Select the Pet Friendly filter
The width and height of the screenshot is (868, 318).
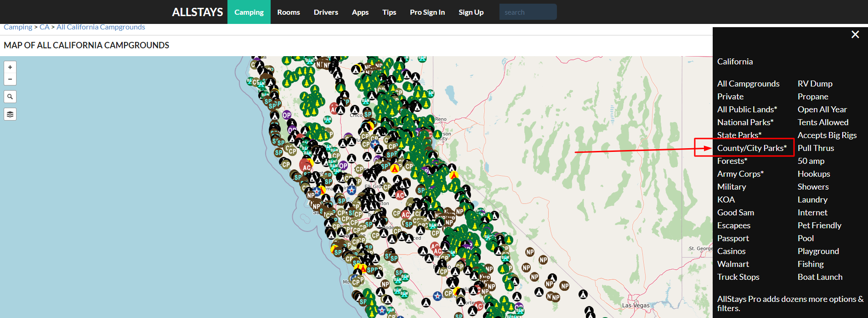pos(819,225)
